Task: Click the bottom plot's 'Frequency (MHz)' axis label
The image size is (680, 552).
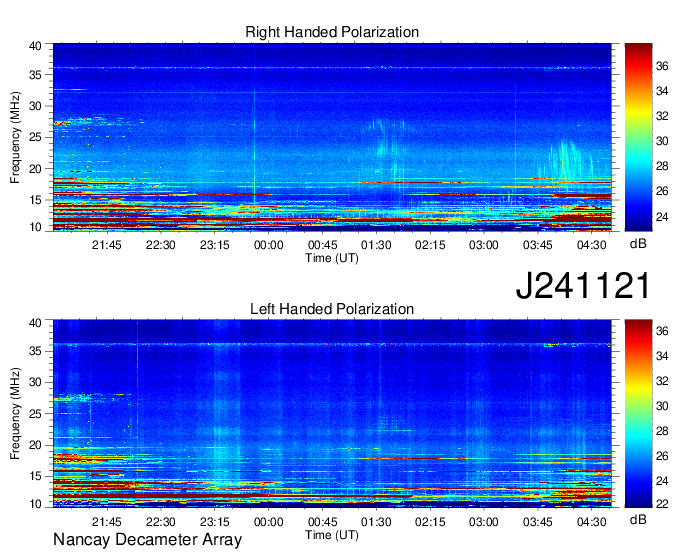Action: pyautogui.click(x=15, y=414)
